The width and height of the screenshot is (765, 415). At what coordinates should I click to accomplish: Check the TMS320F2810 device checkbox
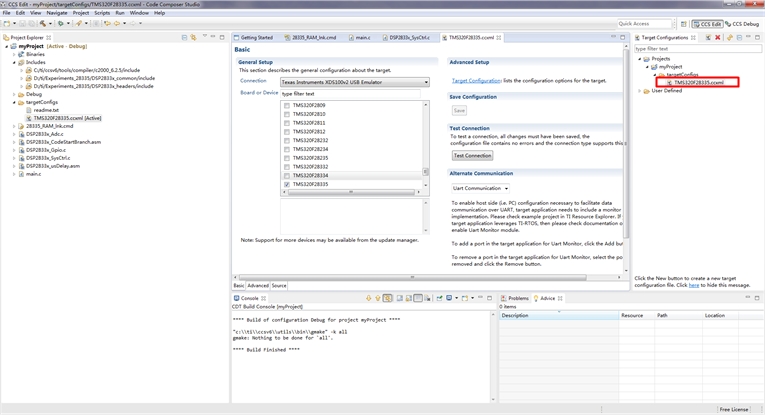287,114
